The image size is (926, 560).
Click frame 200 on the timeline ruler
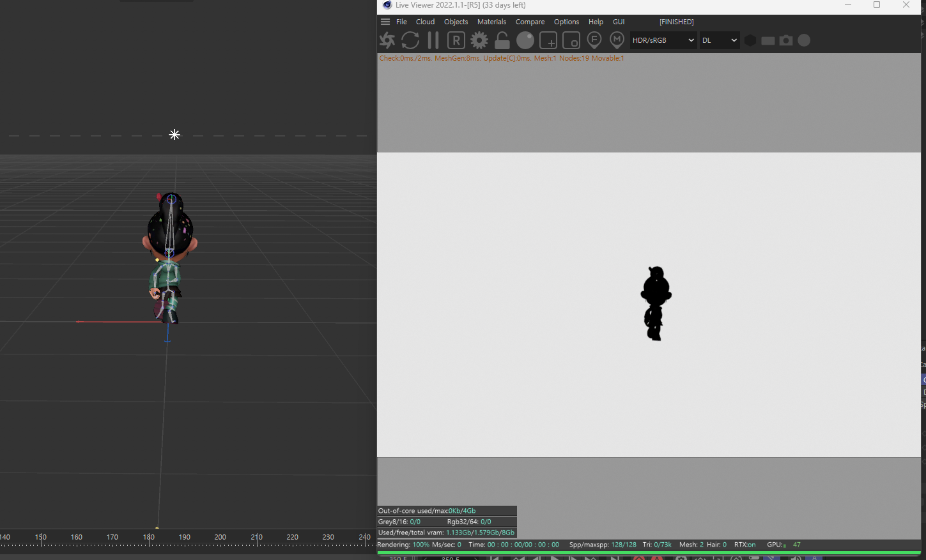220,537
